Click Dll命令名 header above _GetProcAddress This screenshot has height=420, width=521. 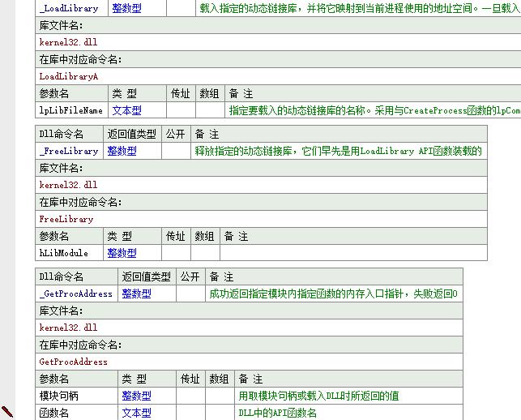point(61,276)
